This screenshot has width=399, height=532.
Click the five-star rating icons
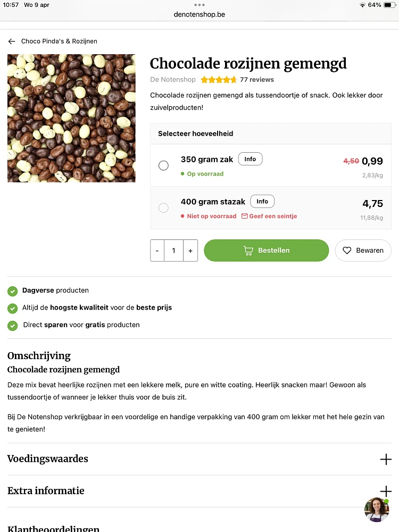tap(219, 80)
